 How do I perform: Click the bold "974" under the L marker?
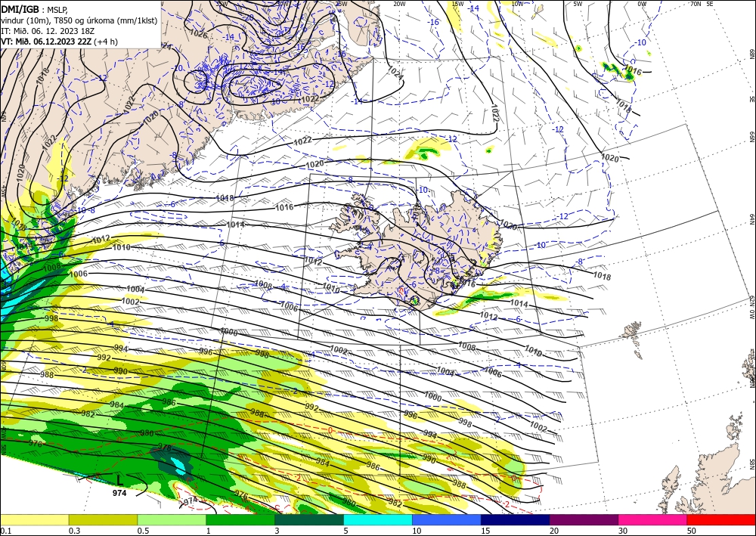pos(119,493)
